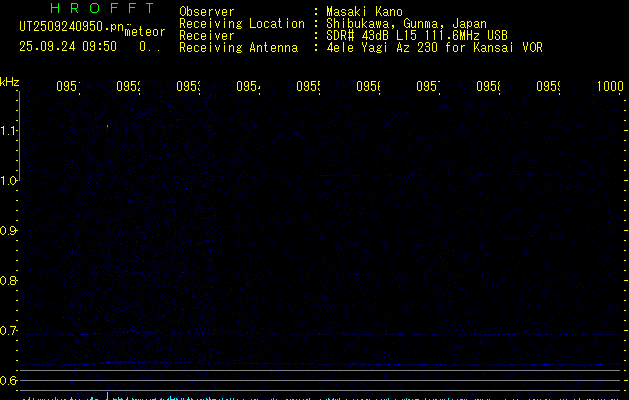Screen dimensions: 629x400
Task: Click the 1.1 kHz frequency axis label
Action: (8, 130)
